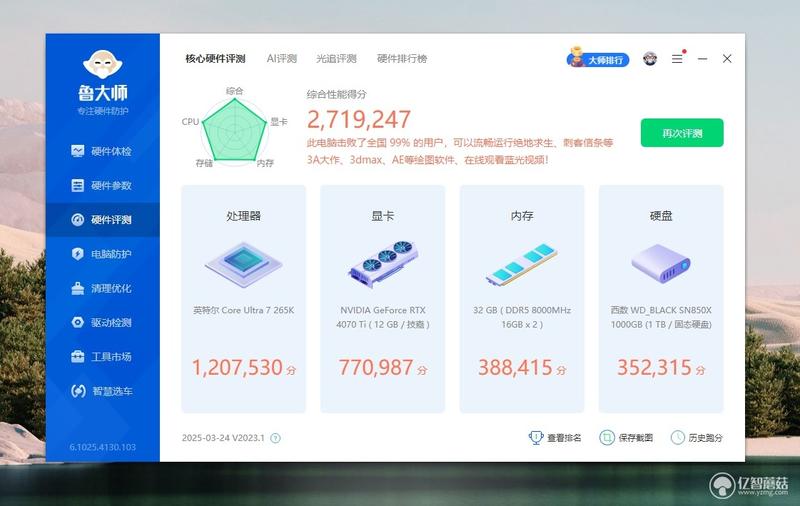Click the 硬盘 card title
Image resolution: width=800 pixels, height=506 pixels.
(x=661, y=216)
